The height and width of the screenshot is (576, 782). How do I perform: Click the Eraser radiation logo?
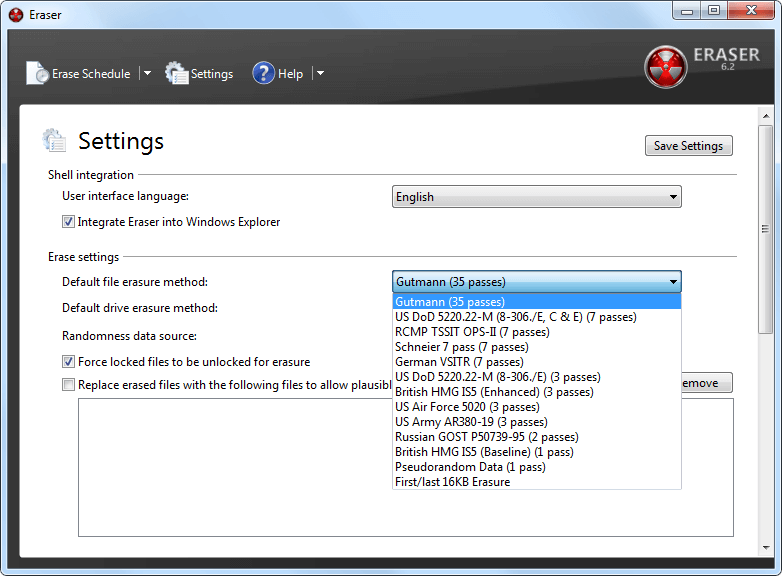coord(665,67)
